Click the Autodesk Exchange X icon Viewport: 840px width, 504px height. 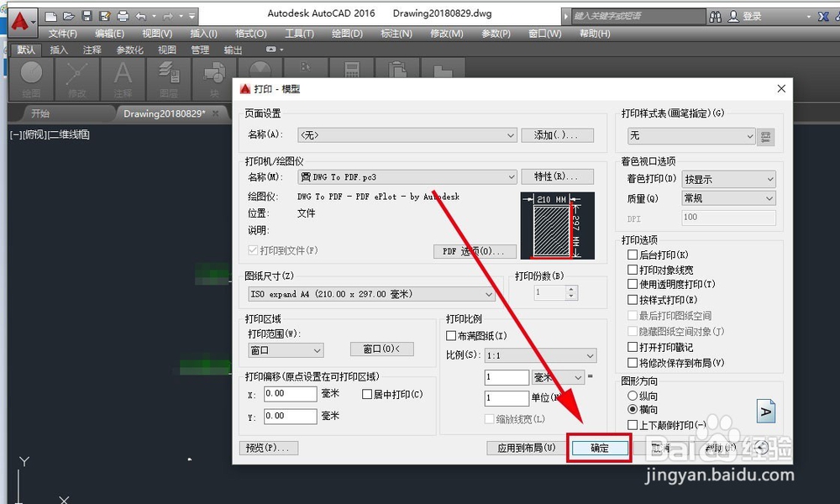point(823,17)
